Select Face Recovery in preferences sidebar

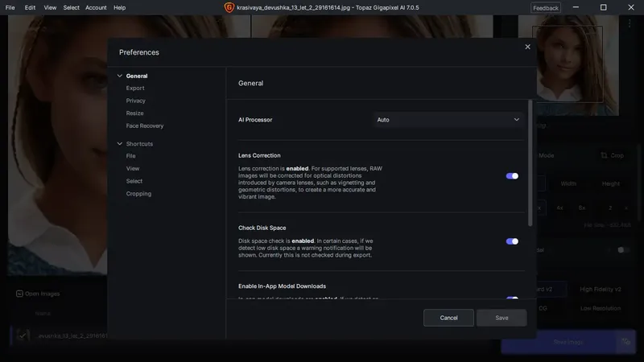[145, 125]
